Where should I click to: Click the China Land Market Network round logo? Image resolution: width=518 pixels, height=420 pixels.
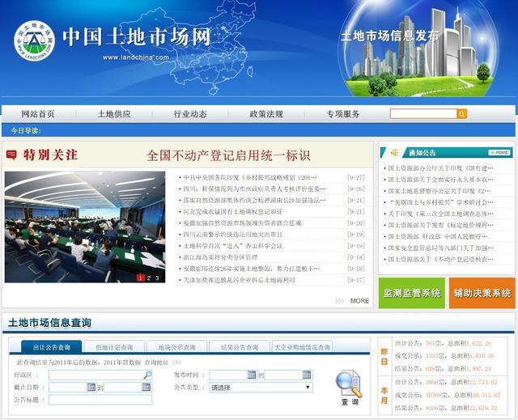[x=34, y=41]
